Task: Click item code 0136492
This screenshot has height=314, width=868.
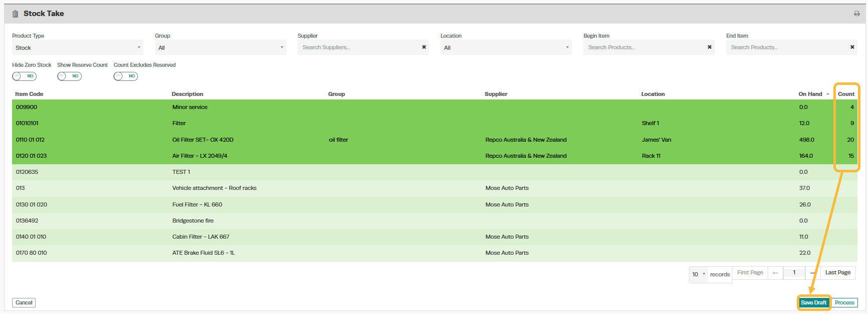Action: pyautogui.click(x=27, y=221)
